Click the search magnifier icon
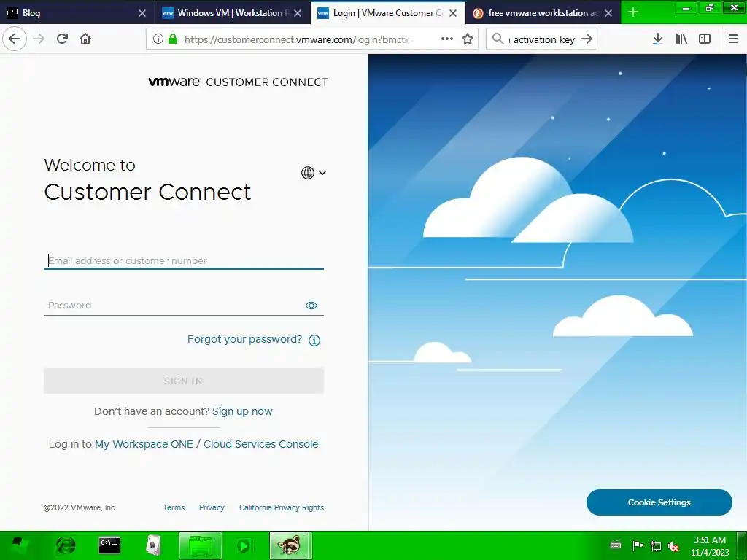Image resolution: width=747 pixels, height=560 pixels. (x=498, y=39)
